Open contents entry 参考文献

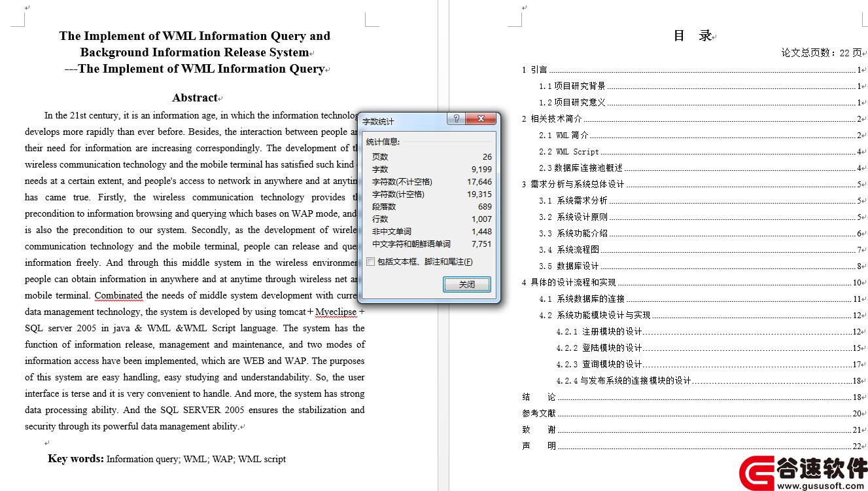692,413
